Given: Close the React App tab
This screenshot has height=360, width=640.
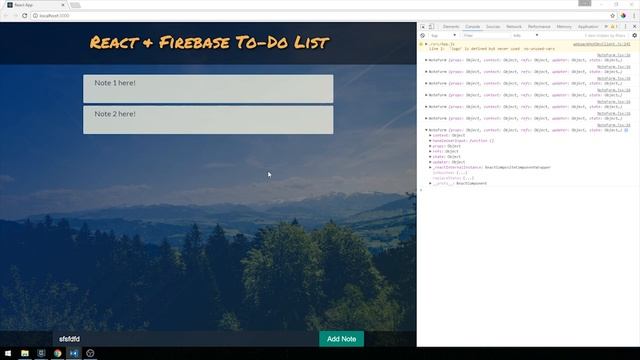Looking at the screenshot, I should pyautogui.click(x=63, y=5).
